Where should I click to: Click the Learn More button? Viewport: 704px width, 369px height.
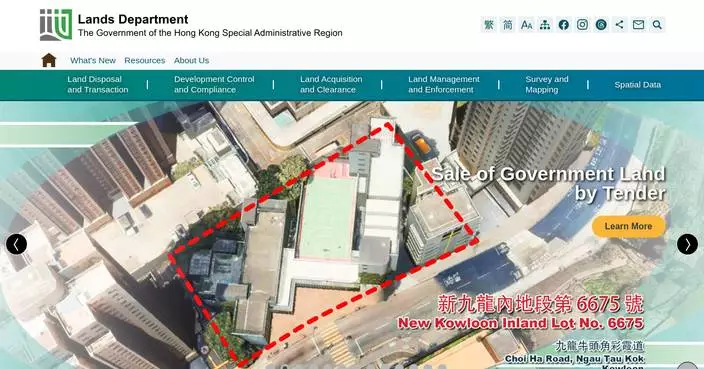[628, 226]
